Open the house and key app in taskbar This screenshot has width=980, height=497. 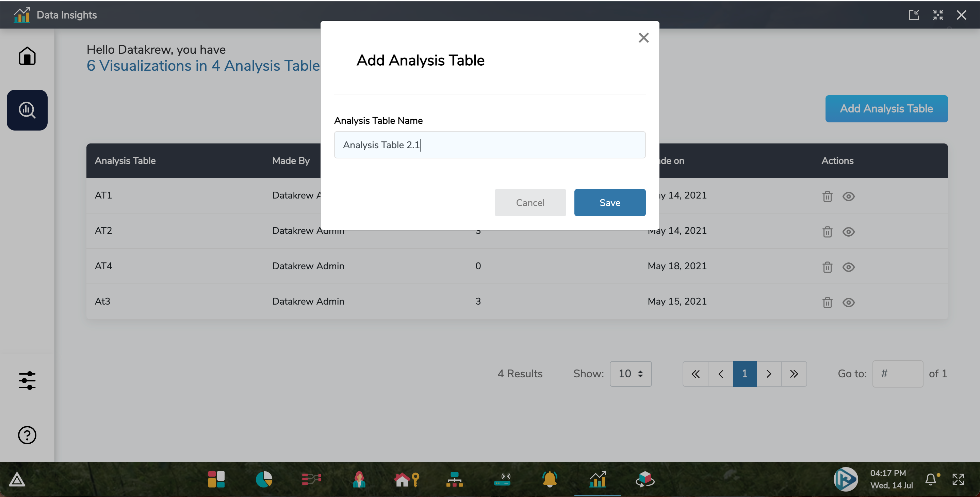tap(407, 479)
